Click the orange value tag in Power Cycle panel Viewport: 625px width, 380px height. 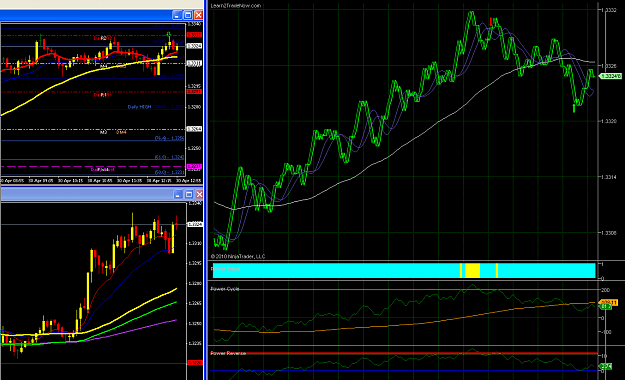pos(609,303)
